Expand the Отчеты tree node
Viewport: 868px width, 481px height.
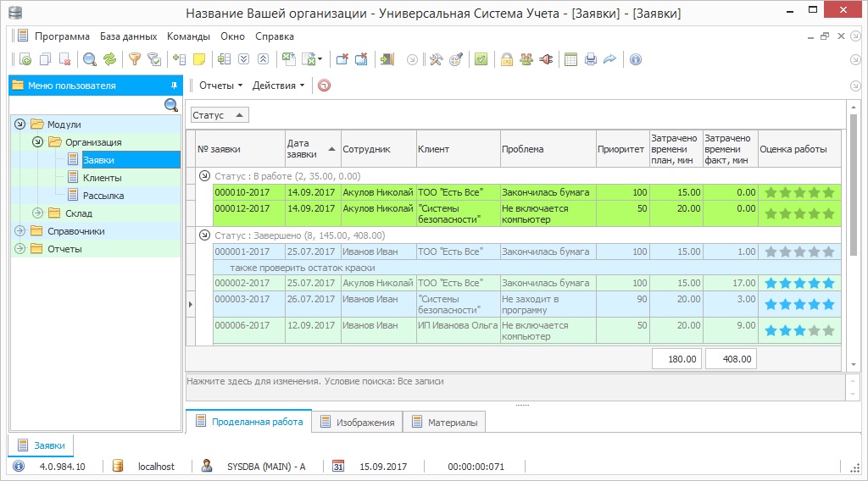(20, 249)
